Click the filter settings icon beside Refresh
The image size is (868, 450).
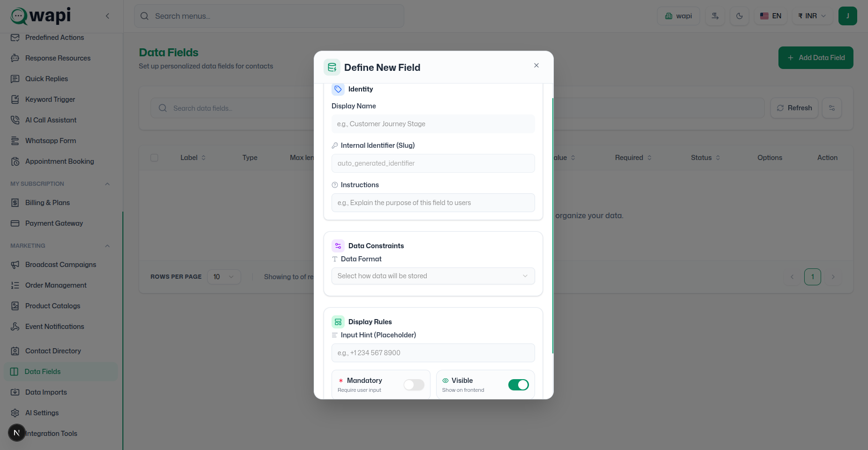click(x=832, y=108)
